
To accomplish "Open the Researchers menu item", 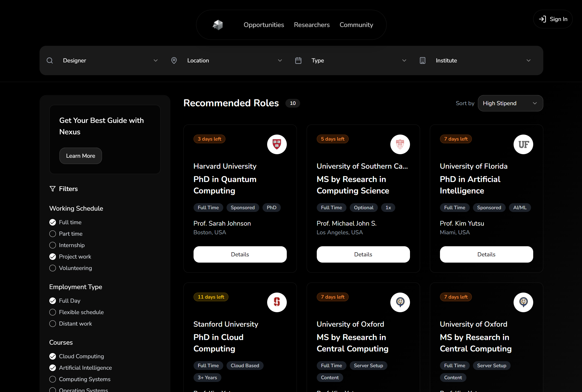I will [312, 25].
